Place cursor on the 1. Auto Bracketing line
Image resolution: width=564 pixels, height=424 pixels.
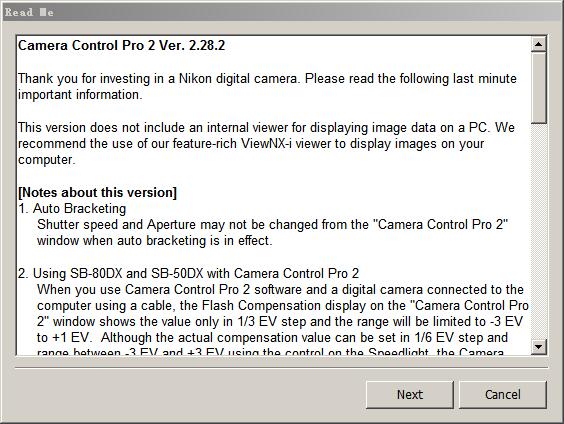[x=72, y=209]
